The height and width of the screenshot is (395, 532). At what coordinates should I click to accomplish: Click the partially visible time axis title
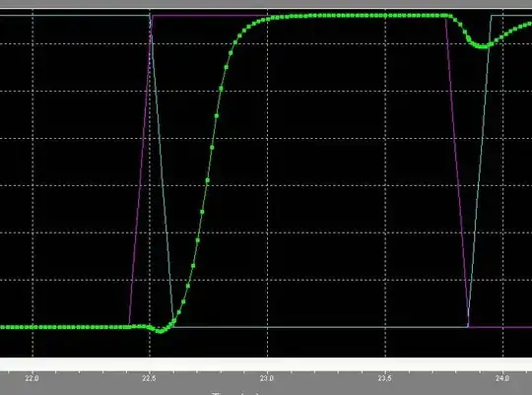(x=235, y=394)
